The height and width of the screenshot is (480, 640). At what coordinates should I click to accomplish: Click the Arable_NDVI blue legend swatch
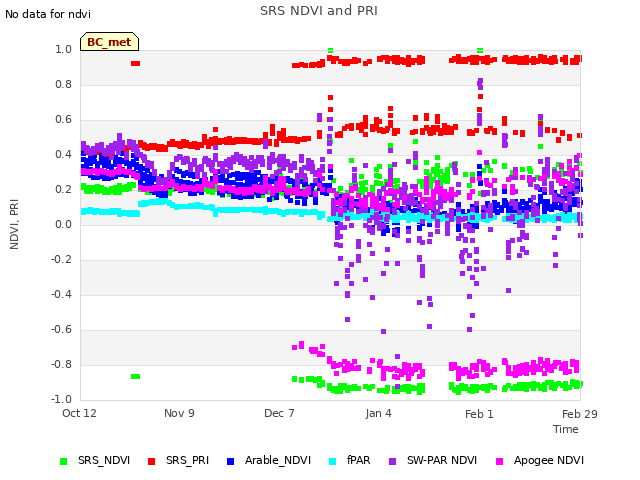230,461
